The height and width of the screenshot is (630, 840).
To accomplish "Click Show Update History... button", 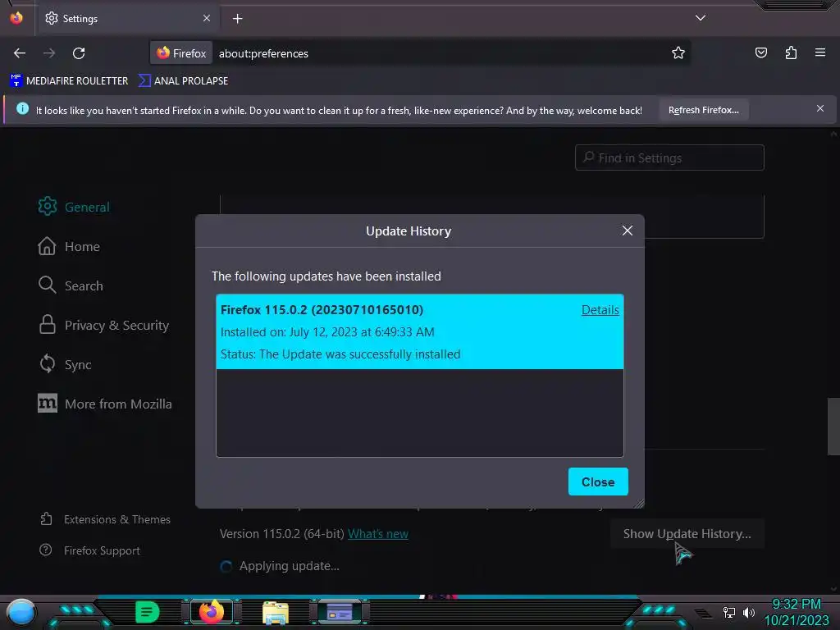I will pyautogui.click(x=687, y=533).
